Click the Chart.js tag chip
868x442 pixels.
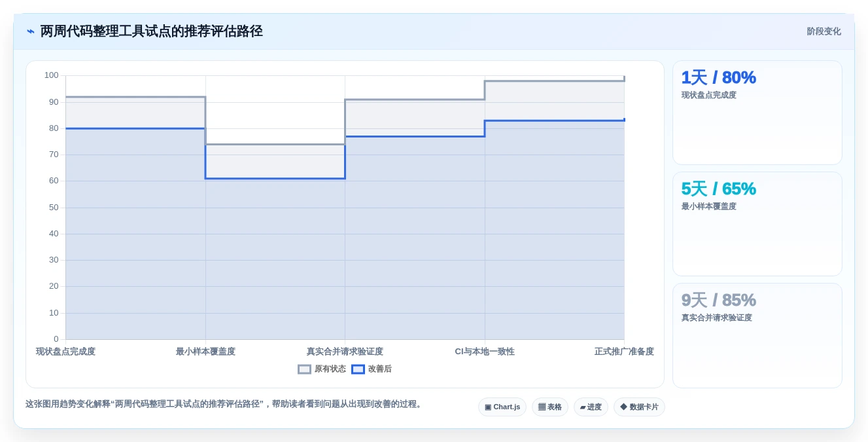pyautogui.click(x=502, y=407)
